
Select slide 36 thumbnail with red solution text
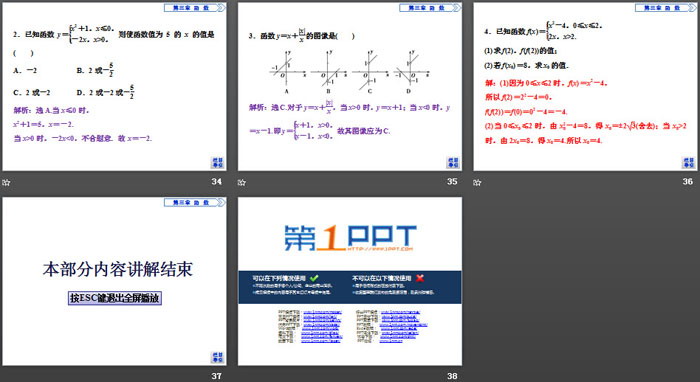click(585, 87)
